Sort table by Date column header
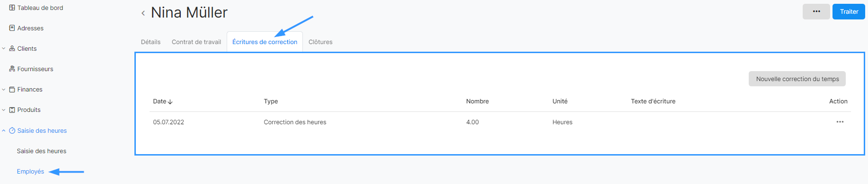The height and width of the screenshot is (184, 868). click(x=163, y=101)
